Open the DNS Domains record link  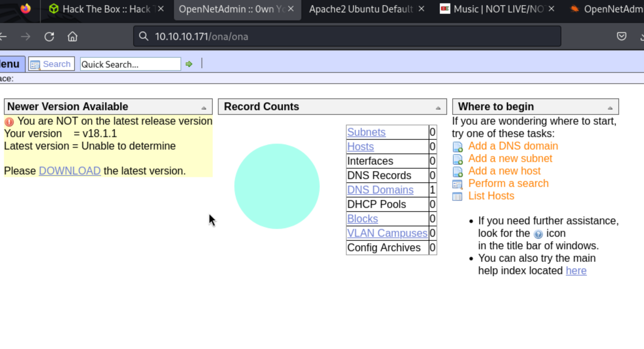[x=380, y=190]
